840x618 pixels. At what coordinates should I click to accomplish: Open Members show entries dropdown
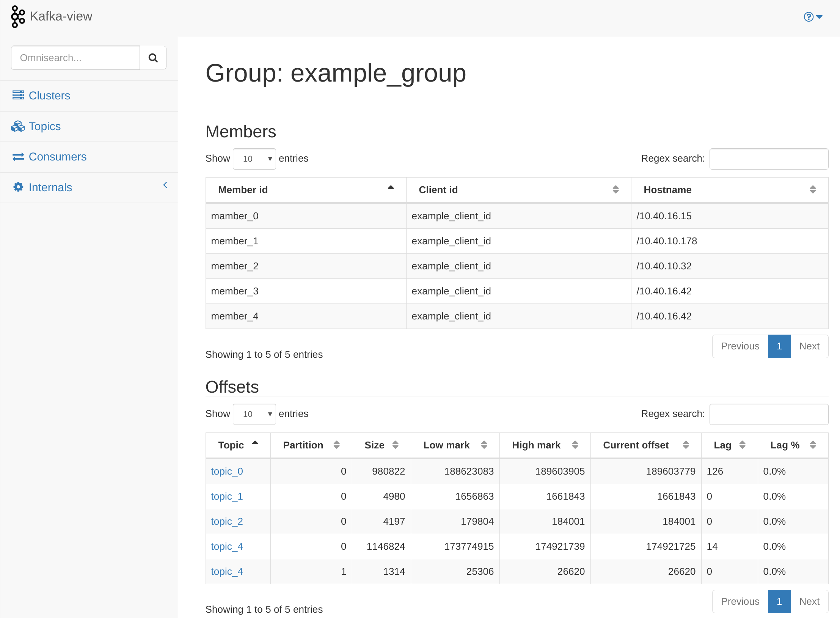pyautogui.click(x=254, y=159)
